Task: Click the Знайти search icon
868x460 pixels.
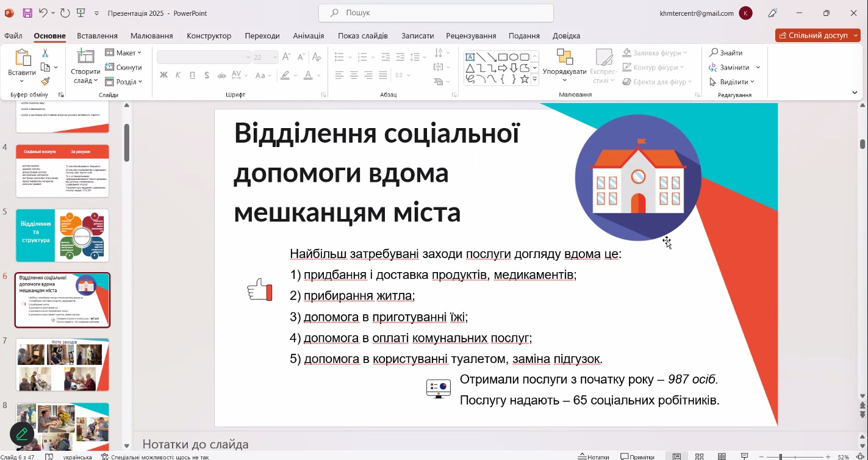Action: click(713, 53)
